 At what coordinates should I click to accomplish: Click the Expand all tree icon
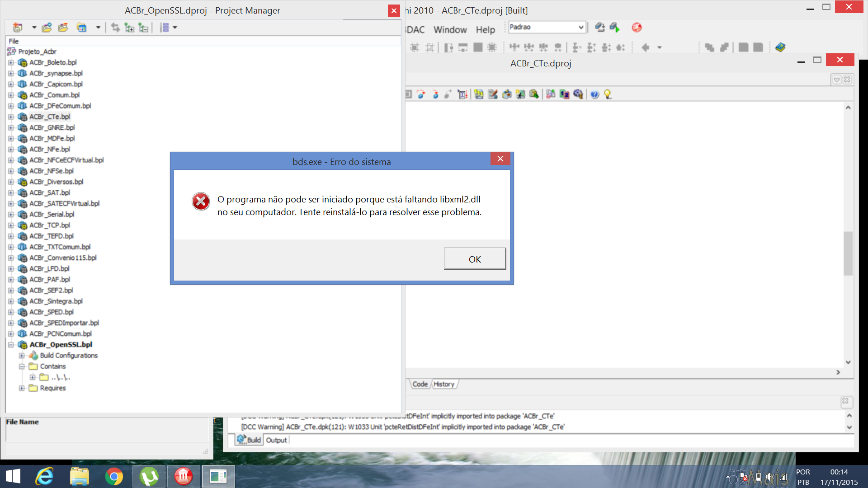point(129,28)
